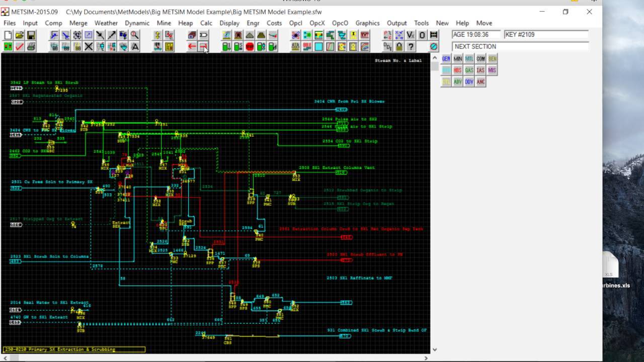
Task: Click the red checkmark icon
Action: (x=19, y=47)
